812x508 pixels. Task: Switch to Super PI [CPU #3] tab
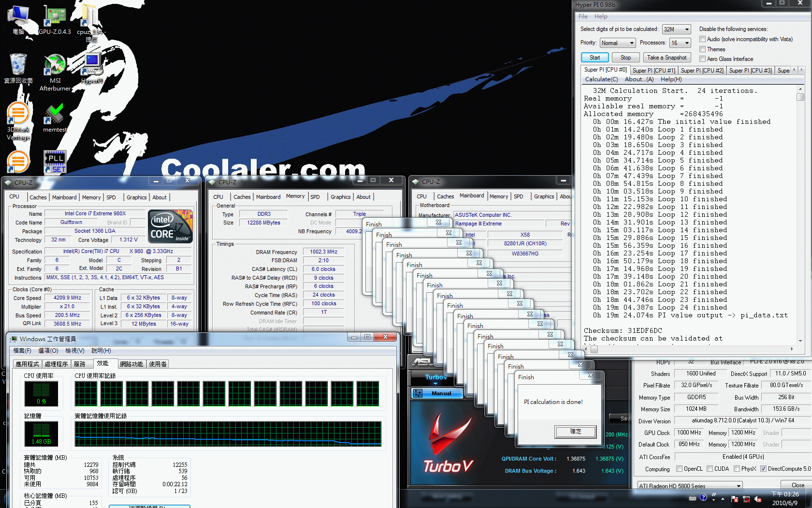click(750, 71)
